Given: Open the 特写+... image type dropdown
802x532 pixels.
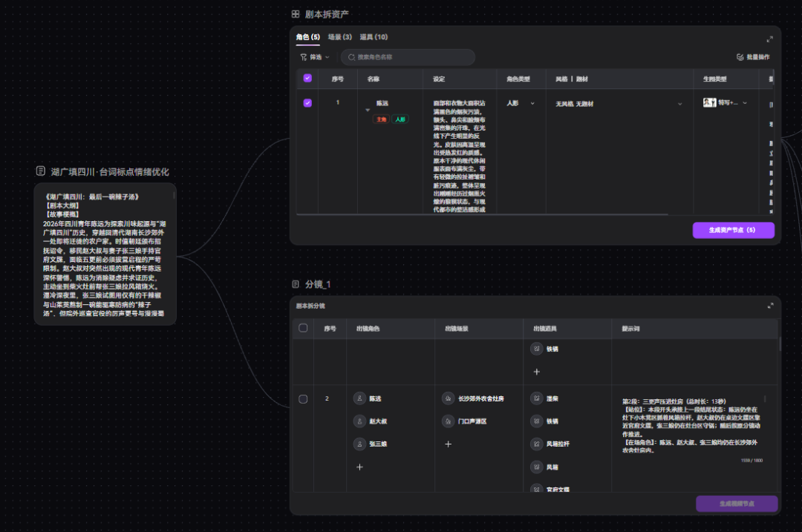Looking at the screenshot, I should pyautogui.click(x=726, y=102).
